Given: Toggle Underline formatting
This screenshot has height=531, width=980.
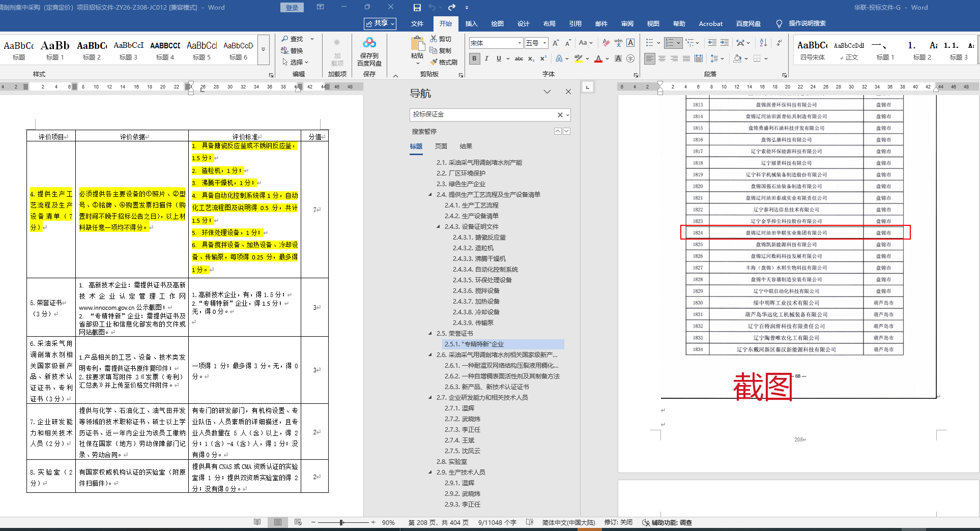Looking at the screenshot, I should [x=499, y=58].
